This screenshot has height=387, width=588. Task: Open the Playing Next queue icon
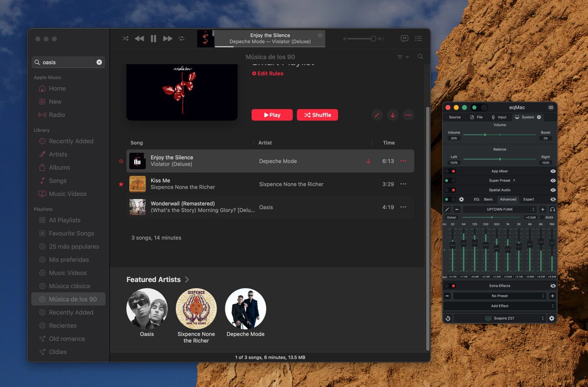coord(418,38)
